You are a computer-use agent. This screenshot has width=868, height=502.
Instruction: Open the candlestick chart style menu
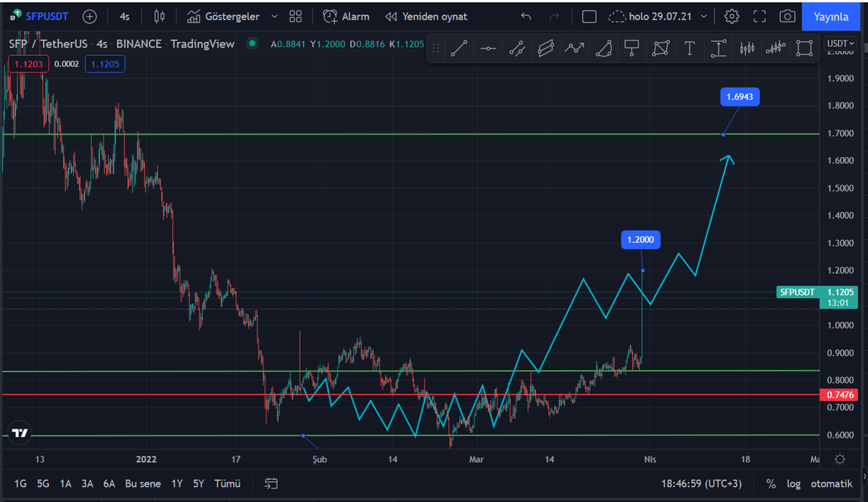point(161,16)
